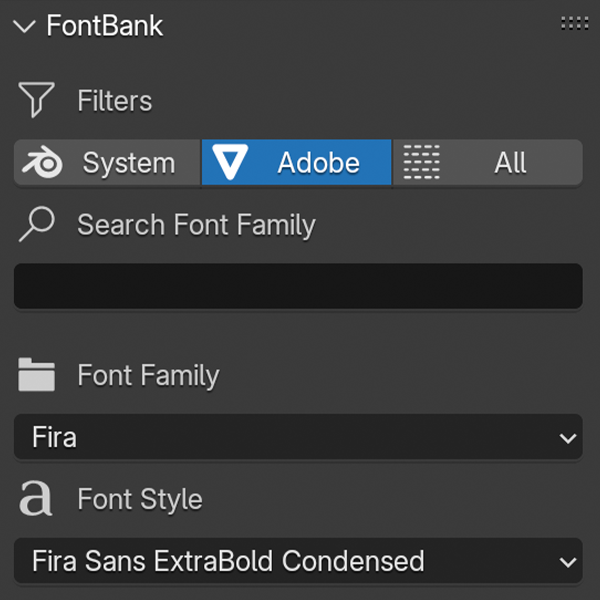Open the Fira font family dropdown
The width and height of the screenshot is (600, 600).
(298, 437)
